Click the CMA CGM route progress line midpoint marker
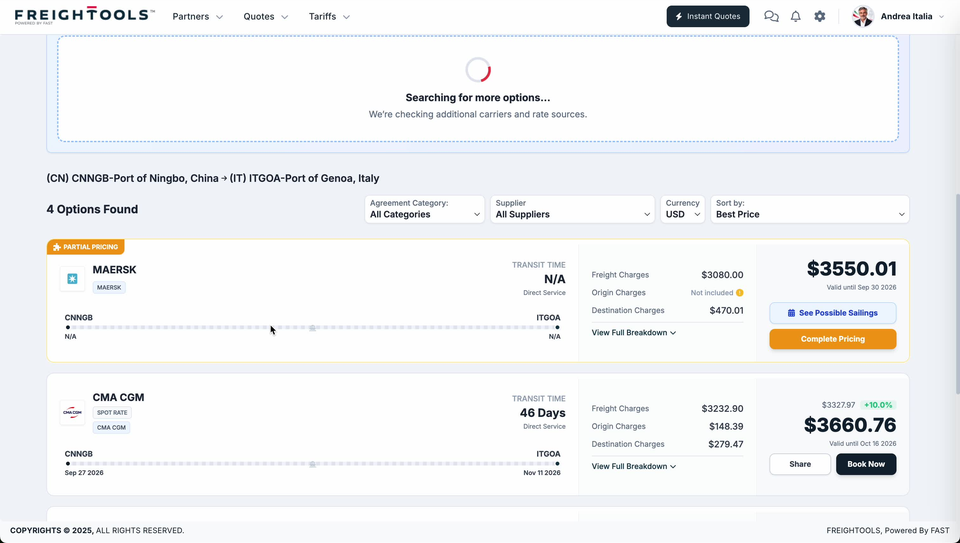 [x=312, y=465]
